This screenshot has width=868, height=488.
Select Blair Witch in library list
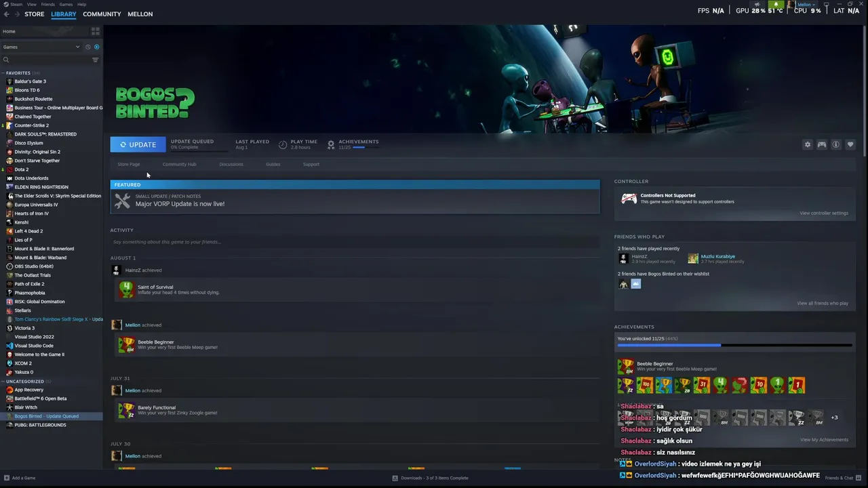pos(52,407)
